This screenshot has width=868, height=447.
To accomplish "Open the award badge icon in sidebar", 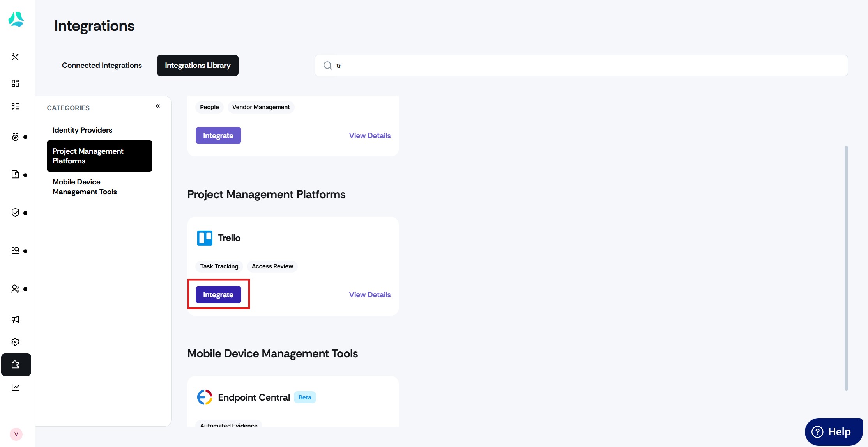I will point(15,137).
